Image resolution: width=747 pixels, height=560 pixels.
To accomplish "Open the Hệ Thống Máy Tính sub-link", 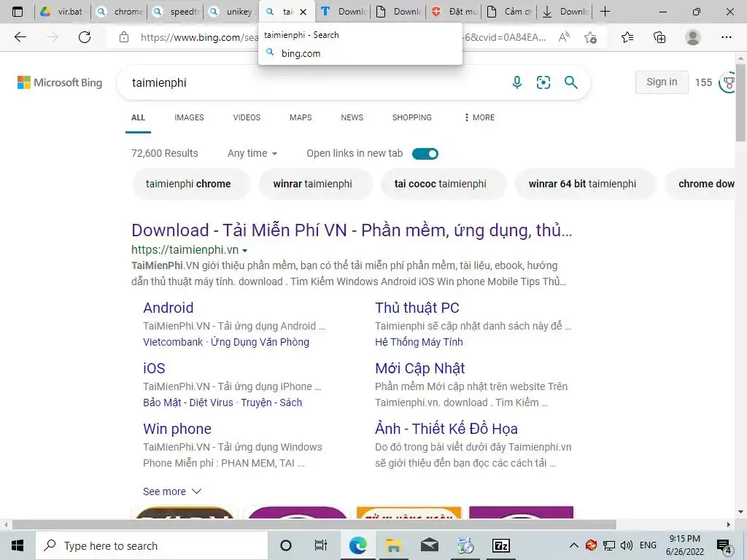I will (419, 342).
